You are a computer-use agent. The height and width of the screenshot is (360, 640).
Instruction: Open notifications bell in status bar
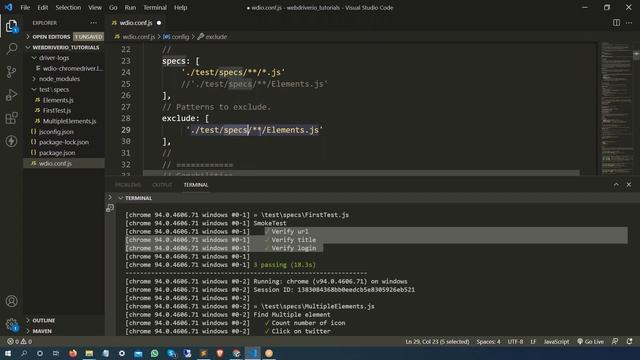click(x=630, y=342)
